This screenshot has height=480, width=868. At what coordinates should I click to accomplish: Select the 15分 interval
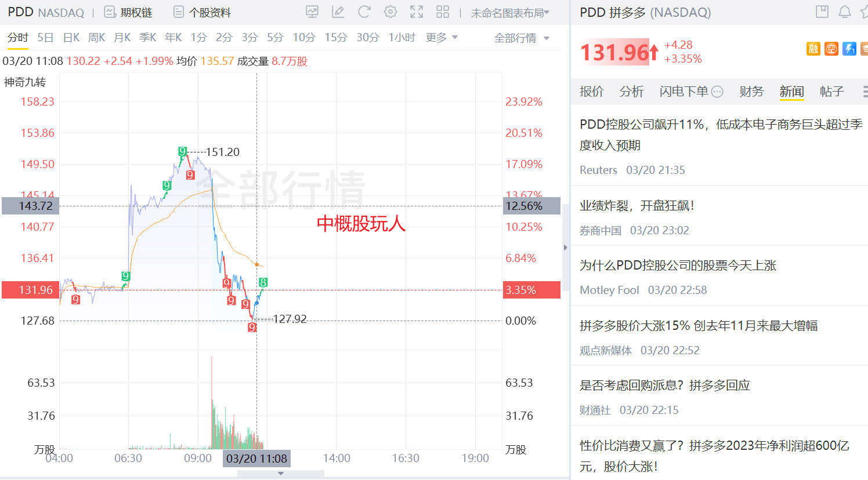pos(335,38)
